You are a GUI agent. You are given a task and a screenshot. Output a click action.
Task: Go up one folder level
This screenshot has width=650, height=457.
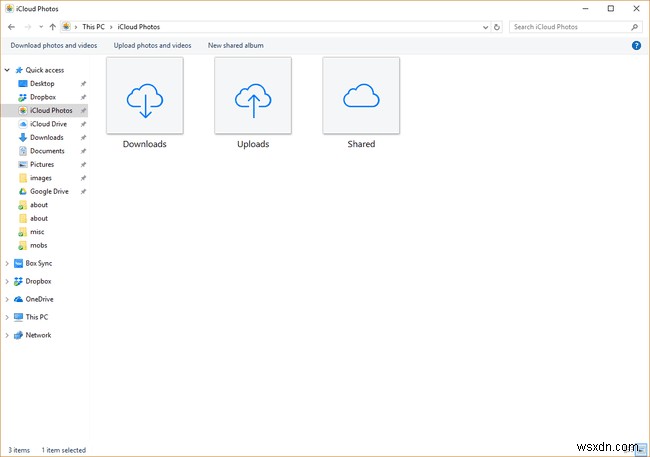pos(53,27)
